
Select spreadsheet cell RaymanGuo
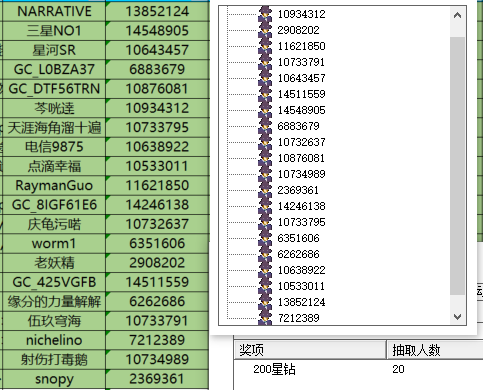click(54, 186)
